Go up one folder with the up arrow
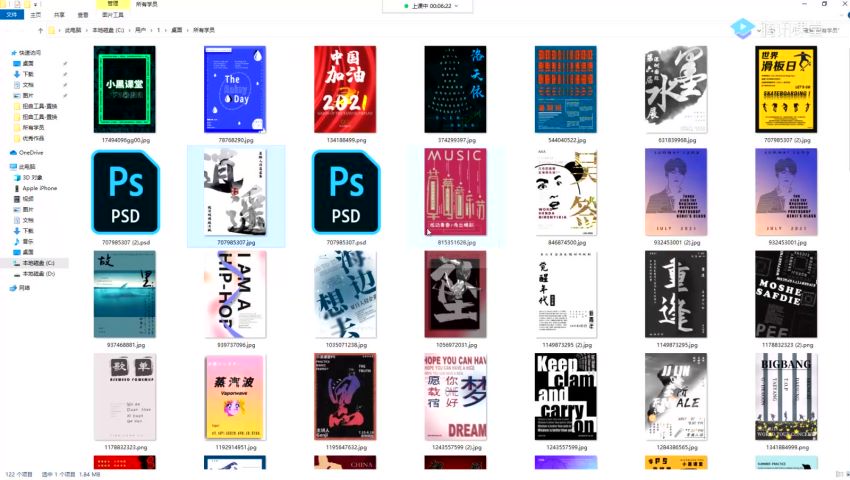The width and height of the screenshot is (850, 480). 40,30
